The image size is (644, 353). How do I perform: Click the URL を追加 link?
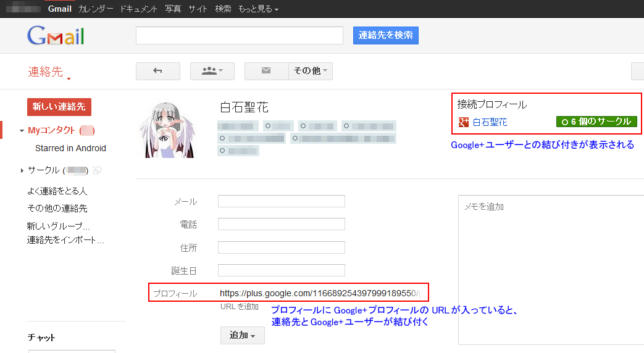(240, 307)
